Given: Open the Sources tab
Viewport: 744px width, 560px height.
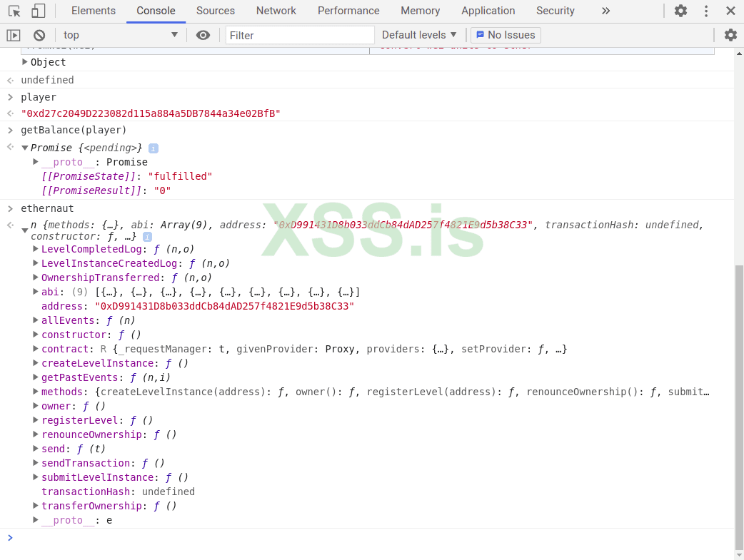Looking at the screenshot, I should click(216, 11).
